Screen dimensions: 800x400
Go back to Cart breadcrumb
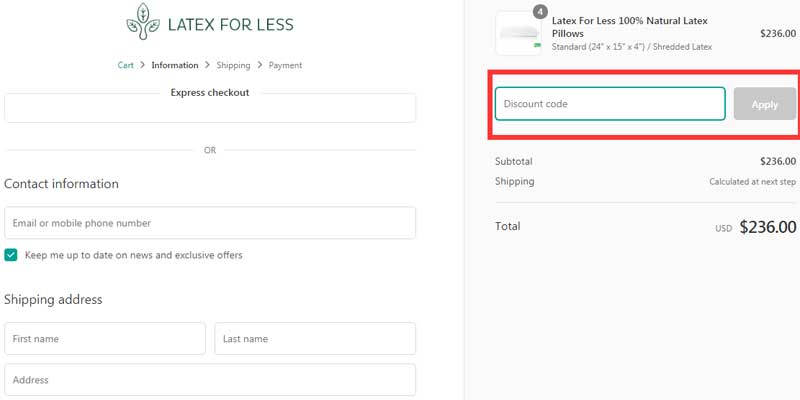coord(126,65)
